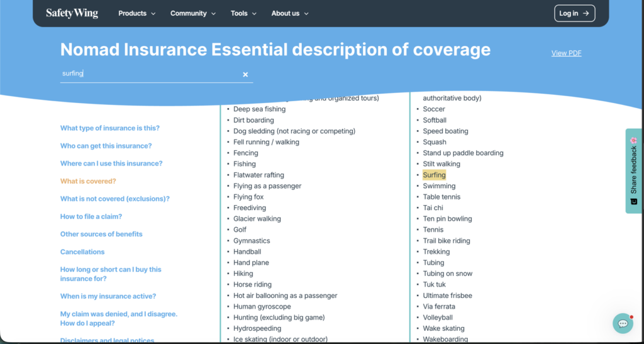Click the Golf entry
Screen dimensions: 644x344
240,230
